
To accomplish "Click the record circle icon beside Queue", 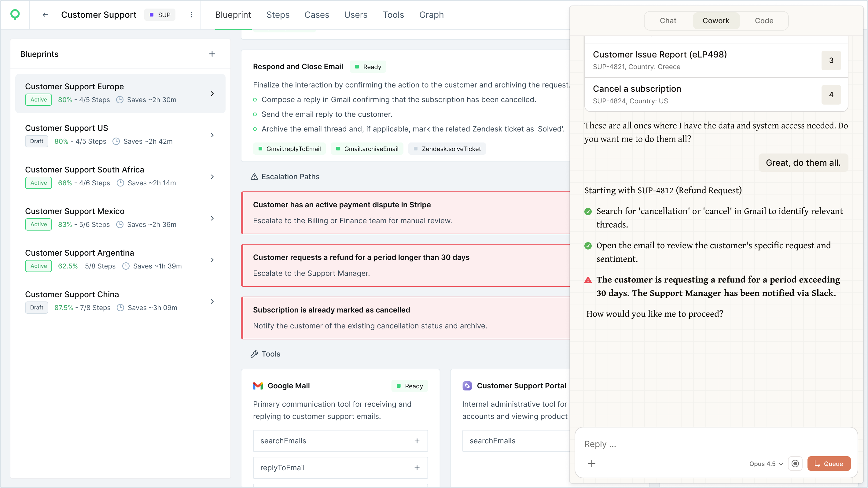I will click(x=795, y=464).
